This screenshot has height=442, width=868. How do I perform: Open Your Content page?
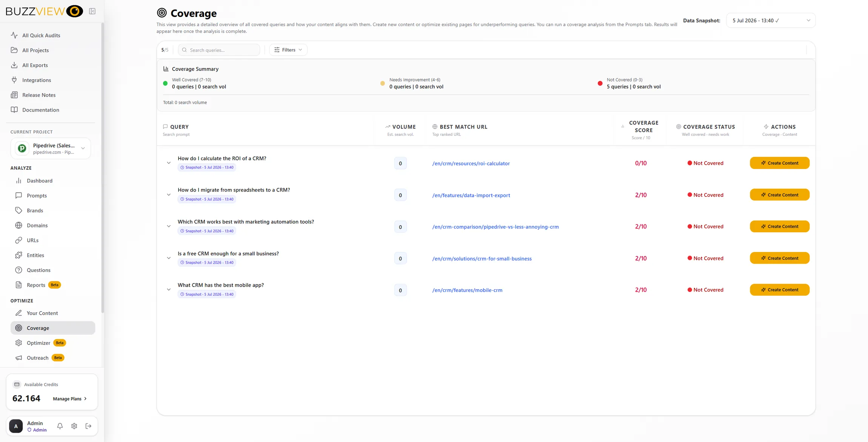pos(53,313)
